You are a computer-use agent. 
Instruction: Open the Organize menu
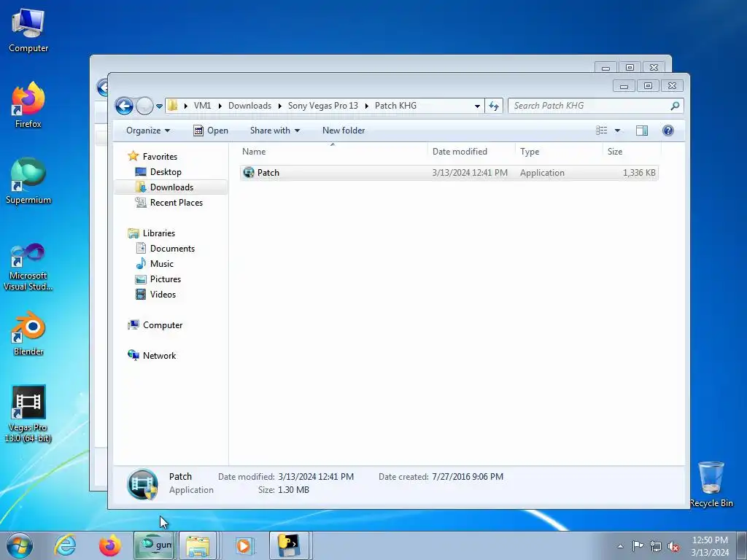[147, 131]
